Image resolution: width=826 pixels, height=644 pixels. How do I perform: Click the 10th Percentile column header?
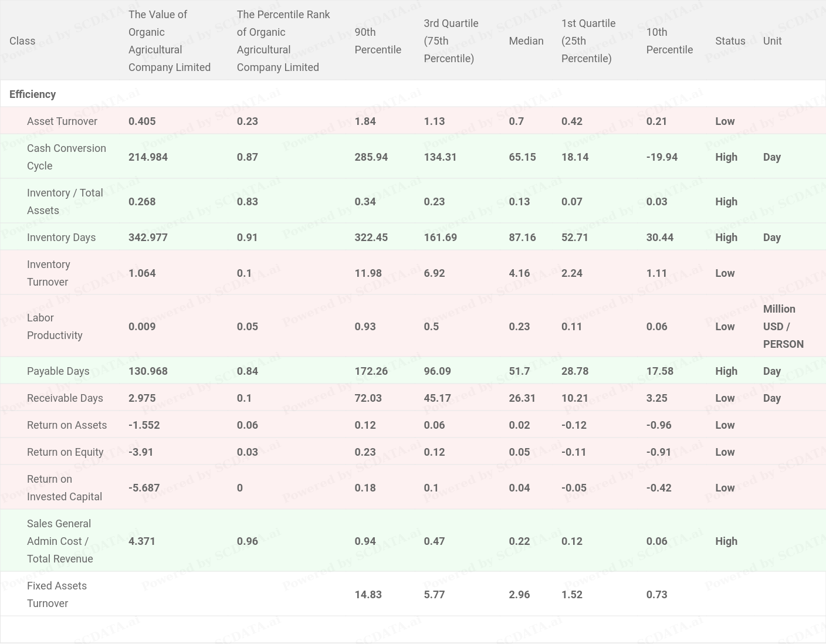(669, 40)
